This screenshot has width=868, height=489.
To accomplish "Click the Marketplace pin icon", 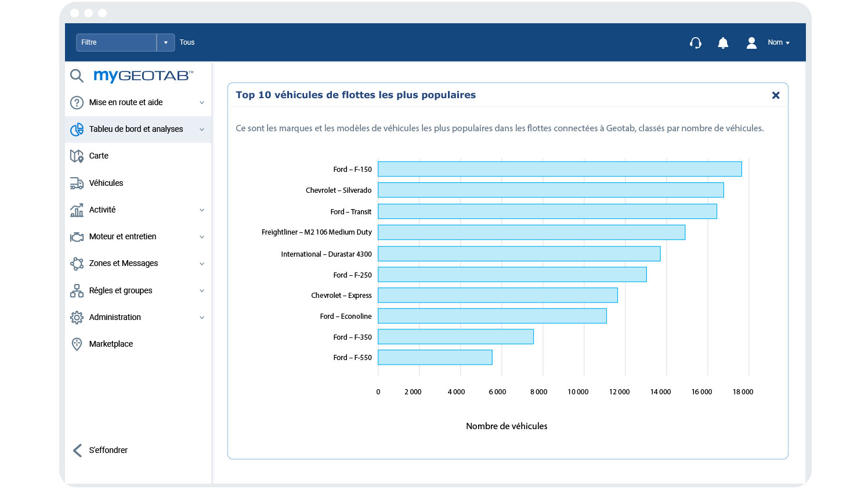I will pyautogui.click(x=77, y=344).
